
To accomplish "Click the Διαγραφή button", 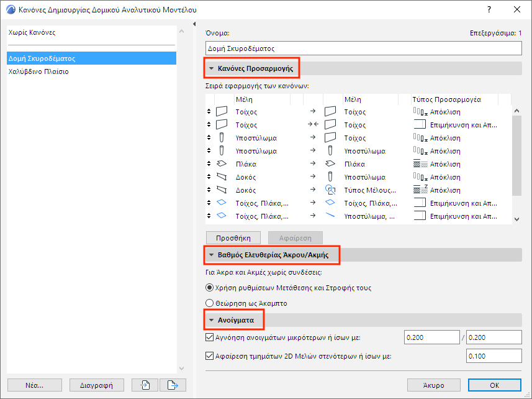I will tap(96, 385).
